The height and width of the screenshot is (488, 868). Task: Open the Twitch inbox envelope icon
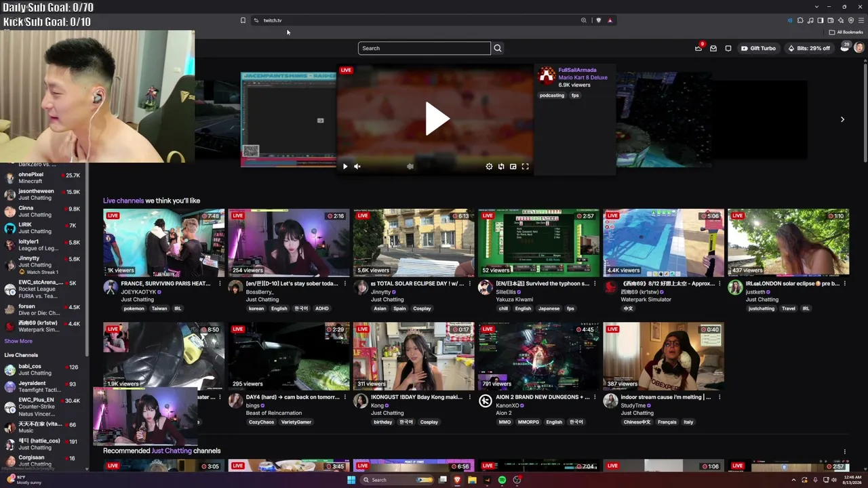point(713,48)
